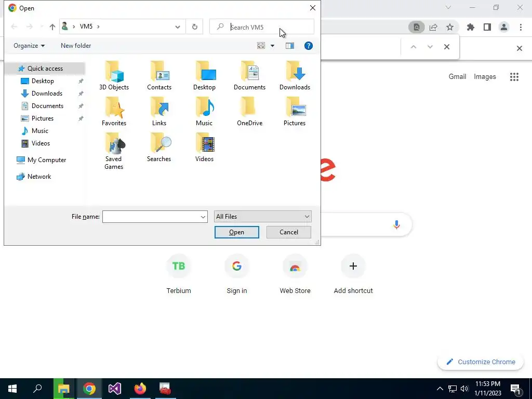Open Firefox from taskbar
532x399 pixels.
pos(140,389)
